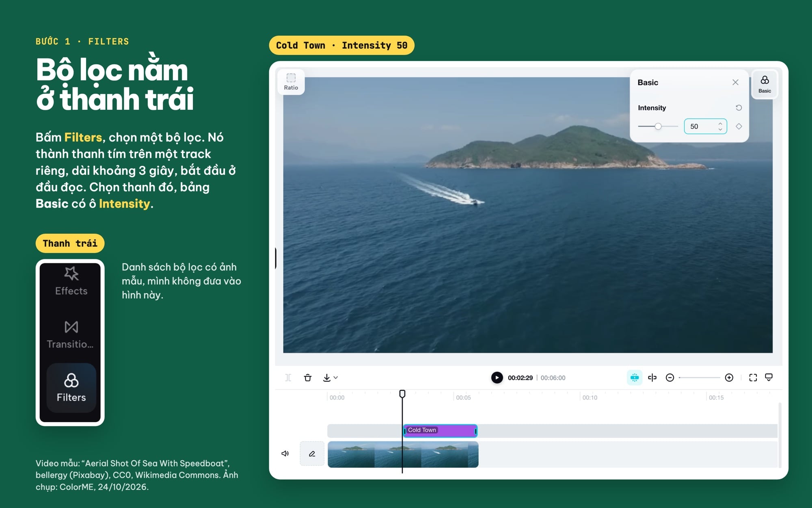The image size is (812, 508).
Task: Zoom out the timeline with minus icon
Action: coord(670,378)
